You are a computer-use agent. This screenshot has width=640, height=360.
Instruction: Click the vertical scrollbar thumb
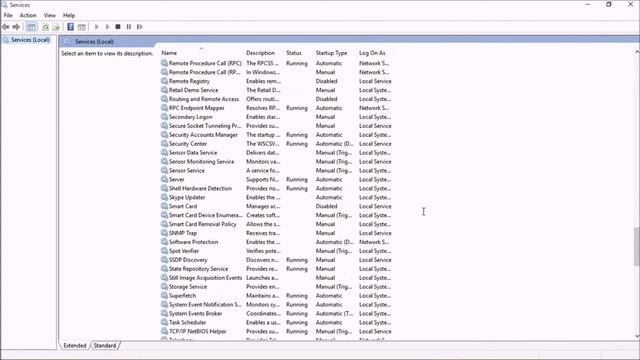(636, 246)
